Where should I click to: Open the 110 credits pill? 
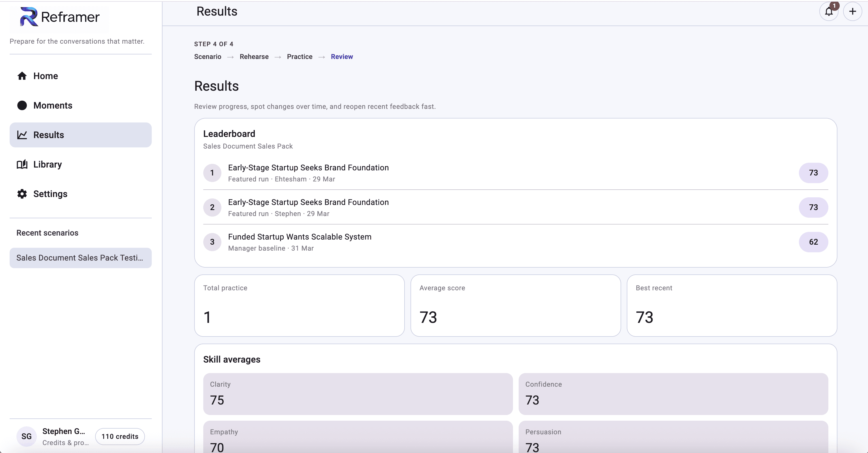pyautogui.click(x=120, y=437)
